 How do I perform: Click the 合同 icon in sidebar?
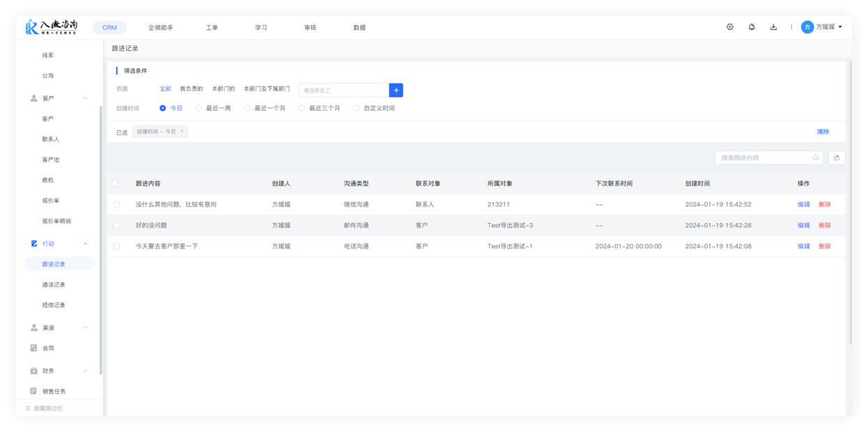coord(33,348)
